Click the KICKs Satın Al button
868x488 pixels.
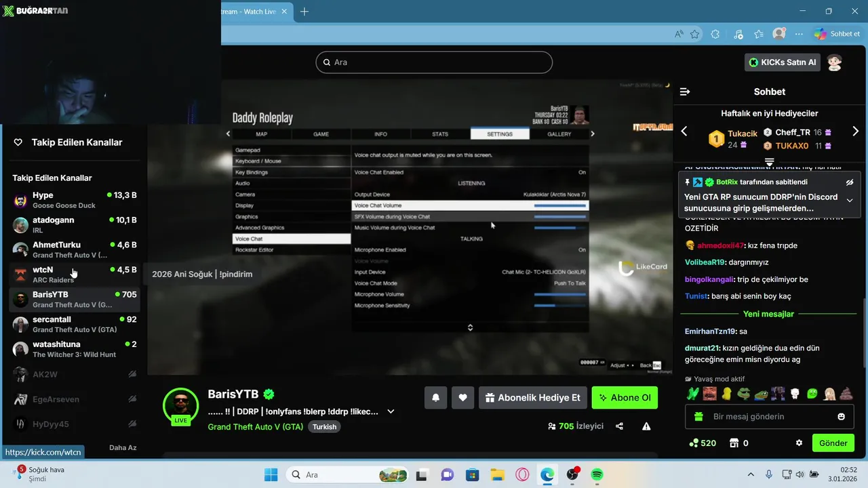783,62
